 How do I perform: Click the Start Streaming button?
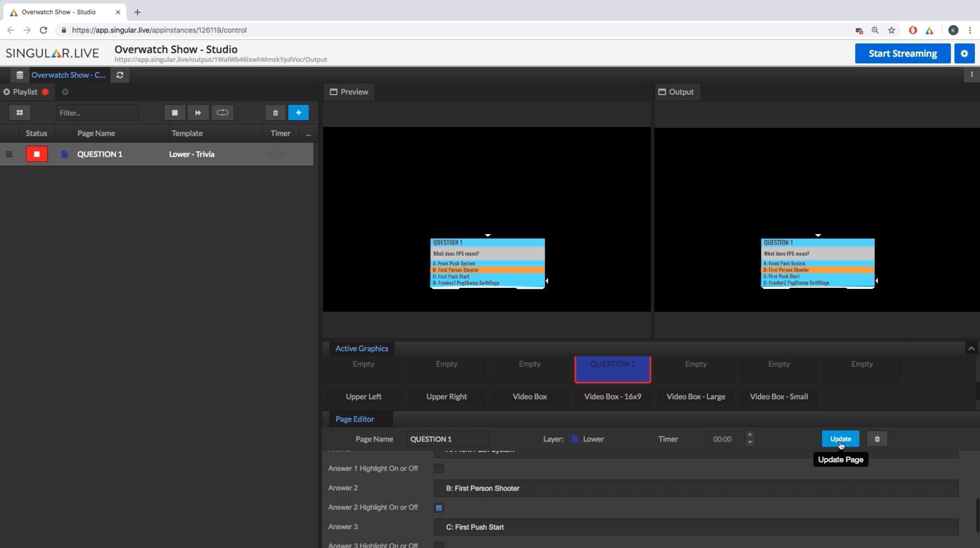(x=902, y=53)
